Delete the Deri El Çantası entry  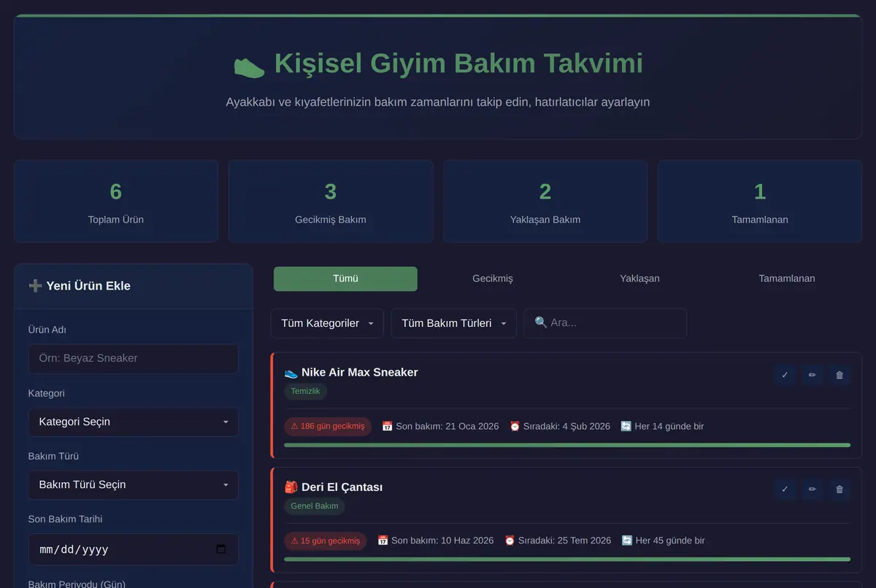coord(839,490)
